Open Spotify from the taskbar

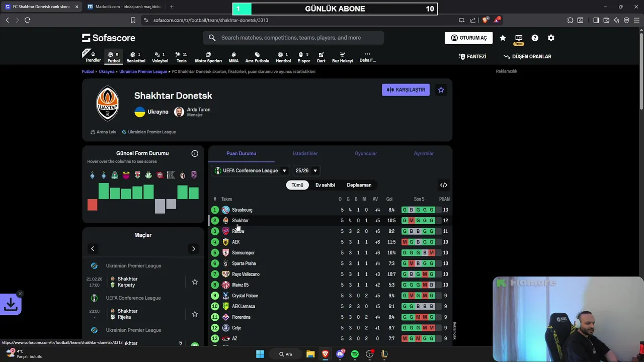(355, 354)
